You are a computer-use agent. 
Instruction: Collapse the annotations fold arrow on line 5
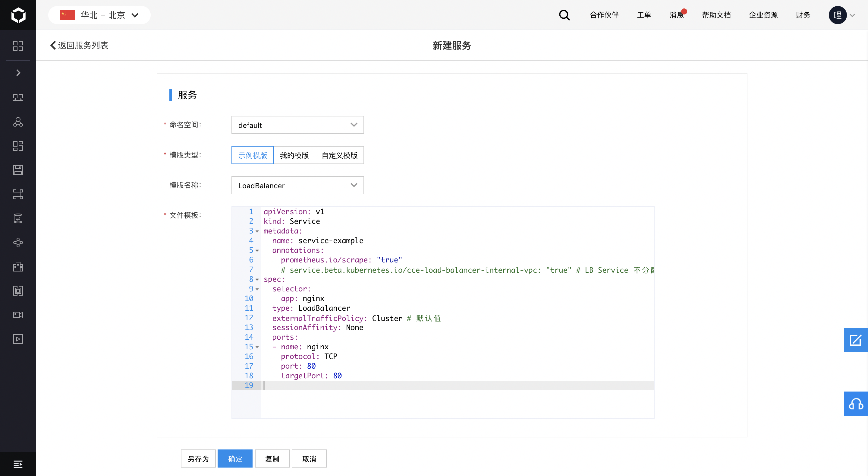pyautogui.click(x=257, y=251)
